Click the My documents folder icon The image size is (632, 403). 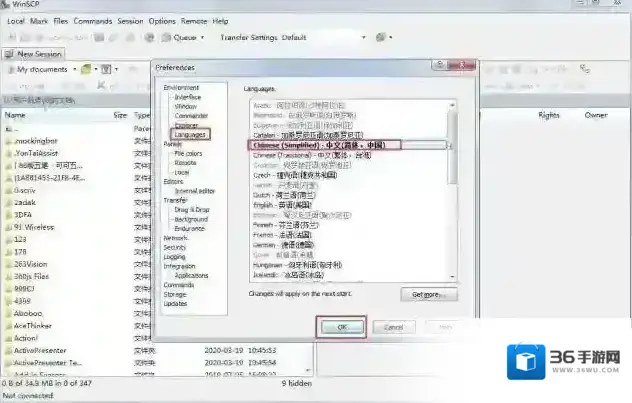(9, 70)
